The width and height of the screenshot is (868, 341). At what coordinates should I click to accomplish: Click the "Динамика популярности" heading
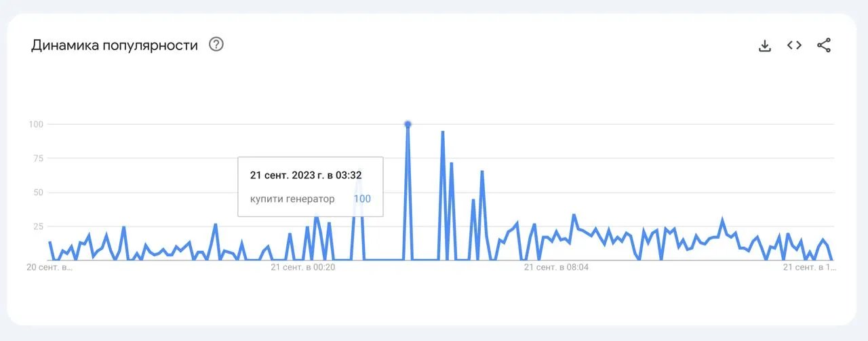coord(115,45)
